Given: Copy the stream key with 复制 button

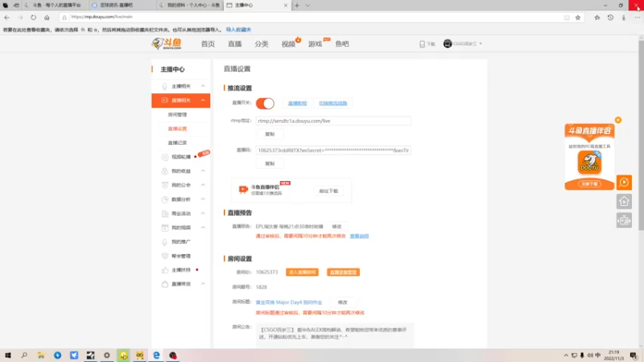Looking at the screenshot, I should (270, 164).
